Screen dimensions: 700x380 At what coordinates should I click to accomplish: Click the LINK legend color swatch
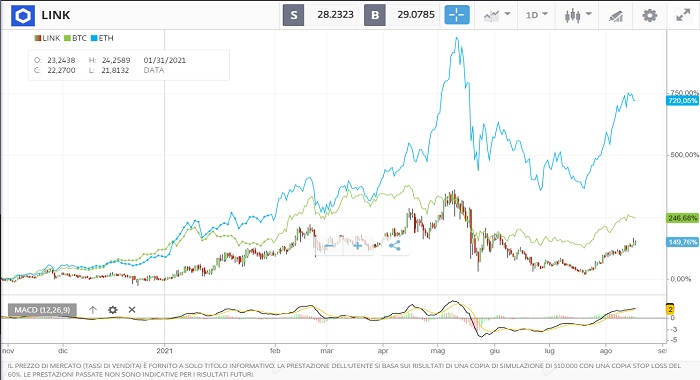tap(38, 38)
